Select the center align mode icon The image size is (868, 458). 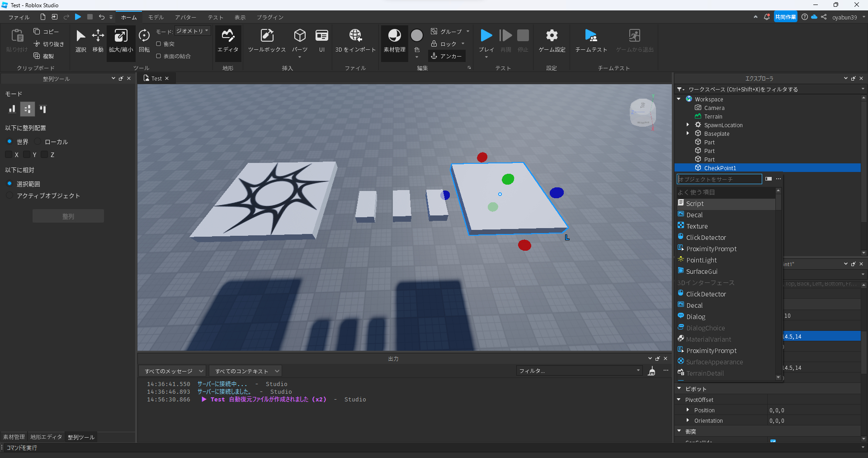click(28, 109)
